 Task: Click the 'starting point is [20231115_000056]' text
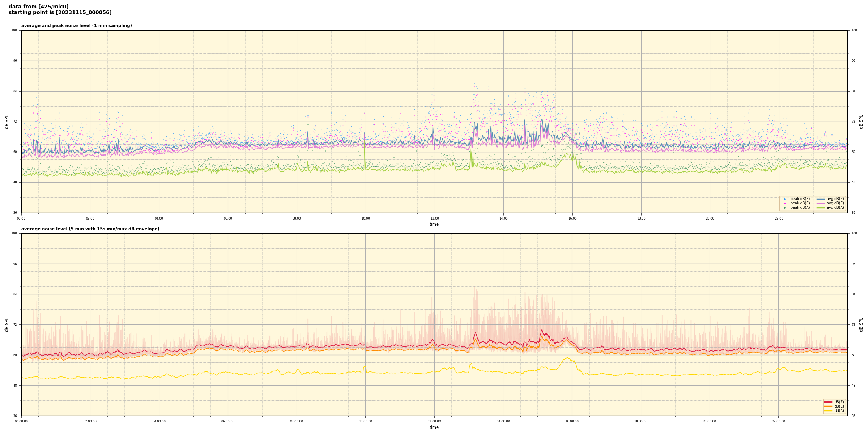pos(60,13)
